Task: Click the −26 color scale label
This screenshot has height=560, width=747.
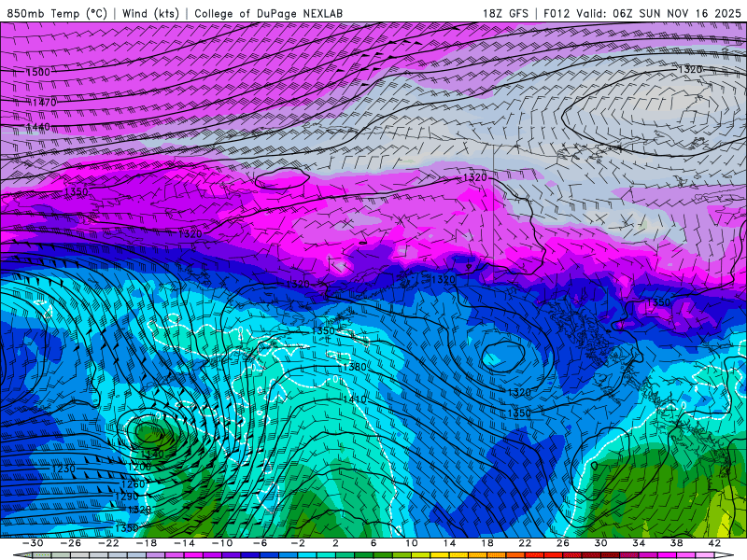Action: pos(71,543)
